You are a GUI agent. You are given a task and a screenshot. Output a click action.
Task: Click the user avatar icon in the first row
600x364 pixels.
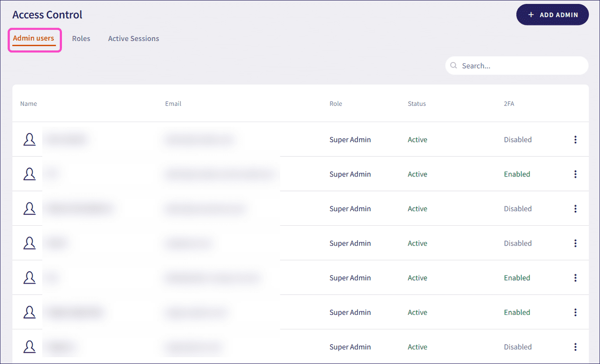click(29, 139)
